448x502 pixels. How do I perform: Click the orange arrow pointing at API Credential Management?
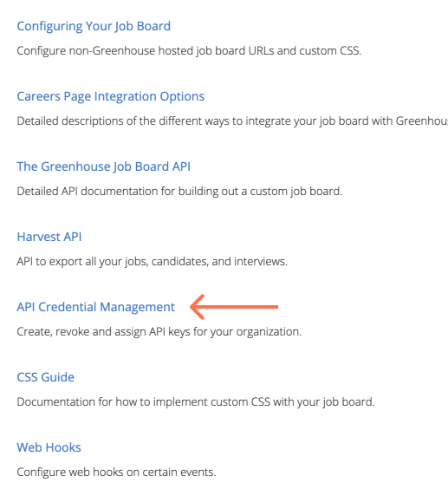click(x=234, y=307)
